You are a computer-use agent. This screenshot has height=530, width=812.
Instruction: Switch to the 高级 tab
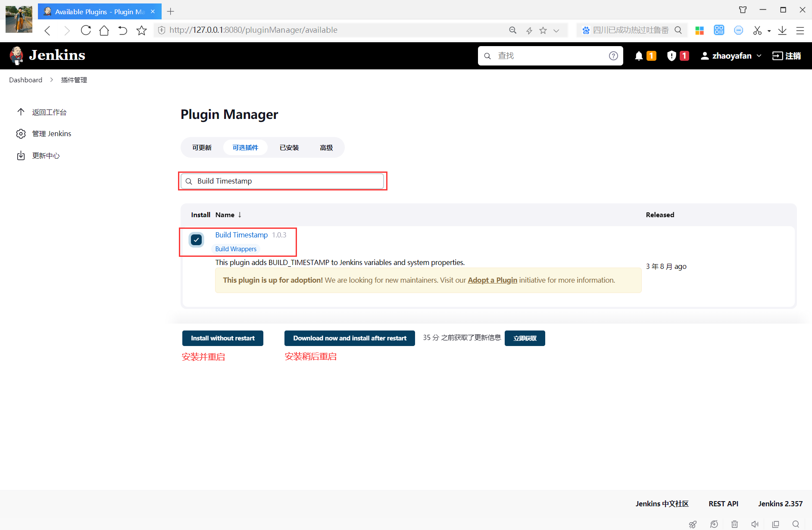click(x=326, y=147)
